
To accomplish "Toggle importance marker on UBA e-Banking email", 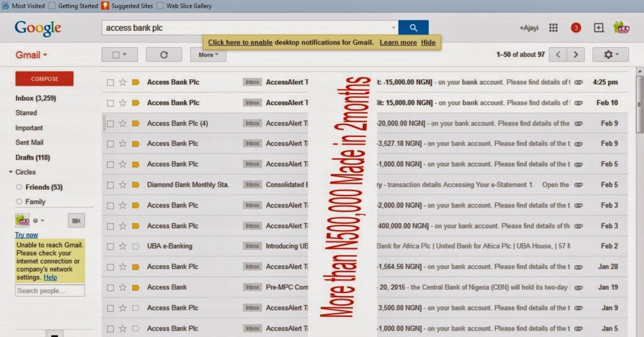I will [136, 246].
